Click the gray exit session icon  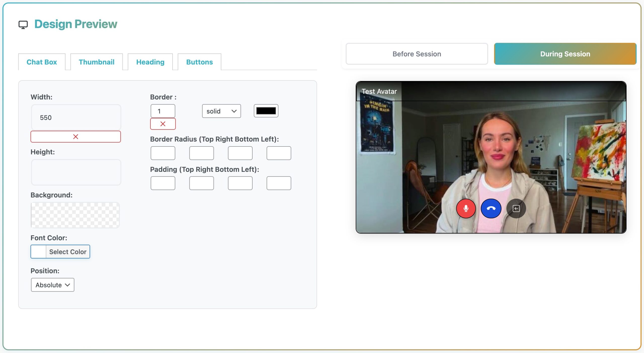tap(516, 208)
